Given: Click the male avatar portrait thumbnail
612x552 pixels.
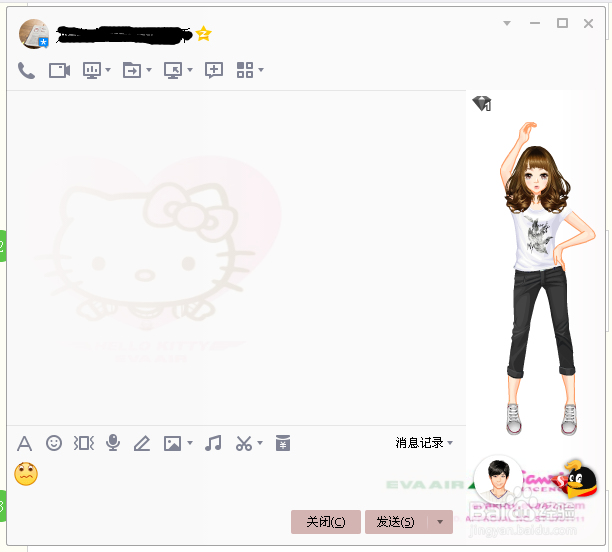Looking at the screenshot, I should pos(498,479).
